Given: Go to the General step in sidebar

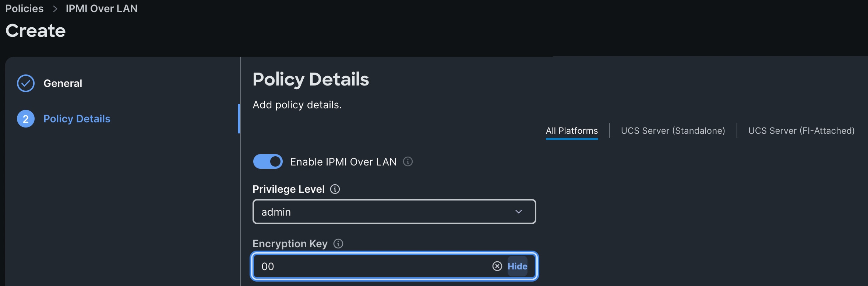Looking at the screenshot, I should [x=63, y=83].
